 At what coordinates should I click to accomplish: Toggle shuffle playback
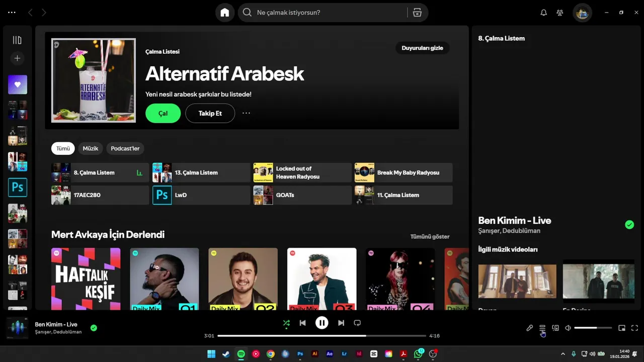click(x=286, y=323)
